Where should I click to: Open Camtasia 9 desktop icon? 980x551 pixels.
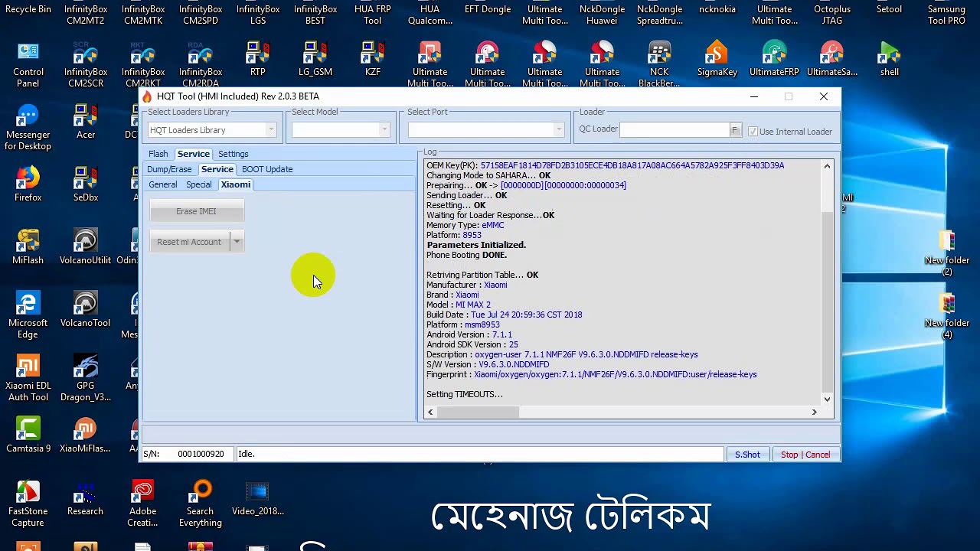point(28,435)
